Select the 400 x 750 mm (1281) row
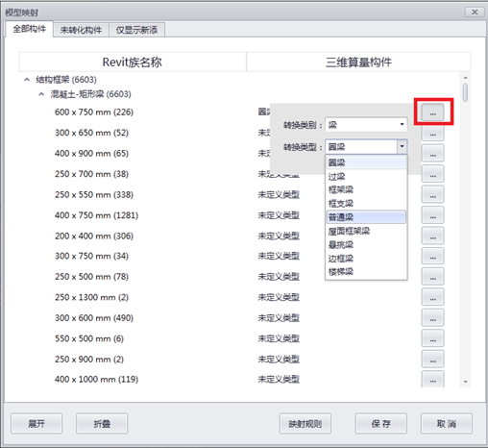 tap(96, 215)
